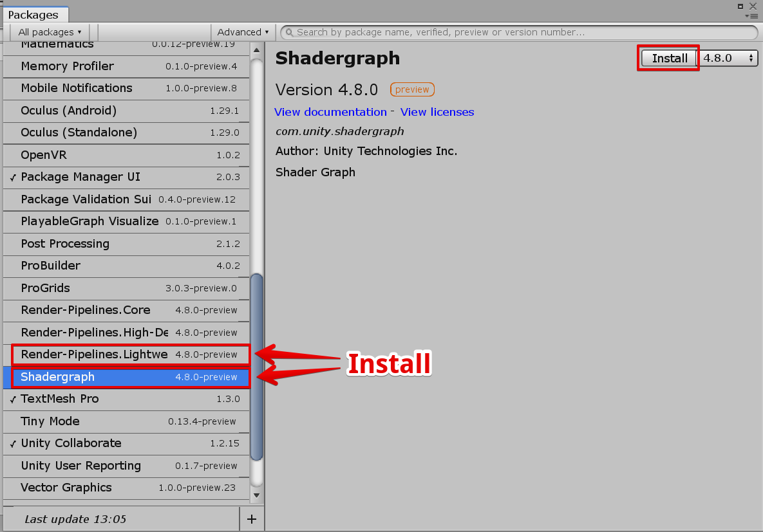Click the scrollbar up arrow
Image resolution: width=763 pixels, height=532 pixels.
coord(256,48)
